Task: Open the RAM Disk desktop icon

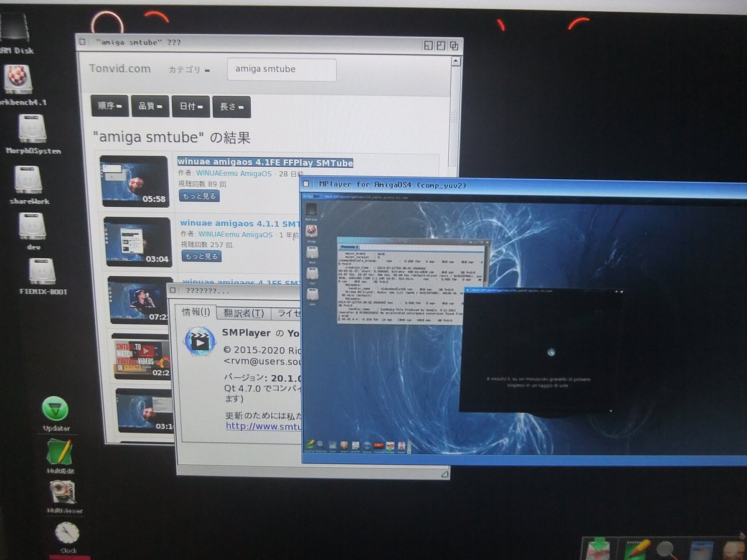Action: tap(15, 29)
